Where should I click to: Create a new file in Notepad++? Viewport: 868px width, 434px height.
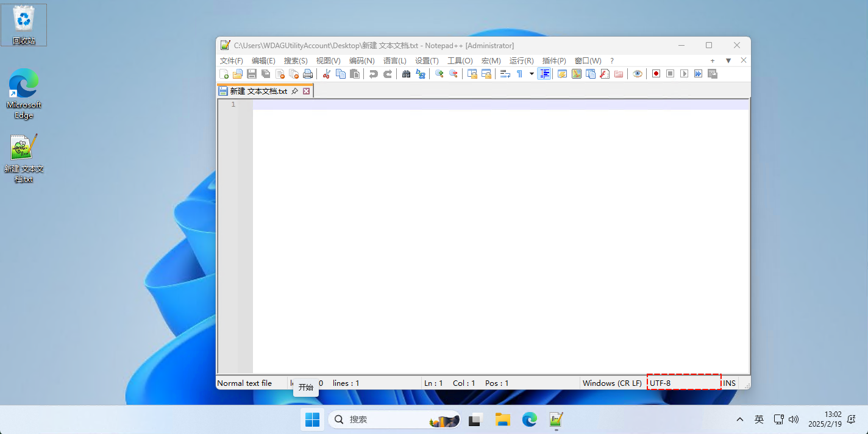click(x=224, y=74)
